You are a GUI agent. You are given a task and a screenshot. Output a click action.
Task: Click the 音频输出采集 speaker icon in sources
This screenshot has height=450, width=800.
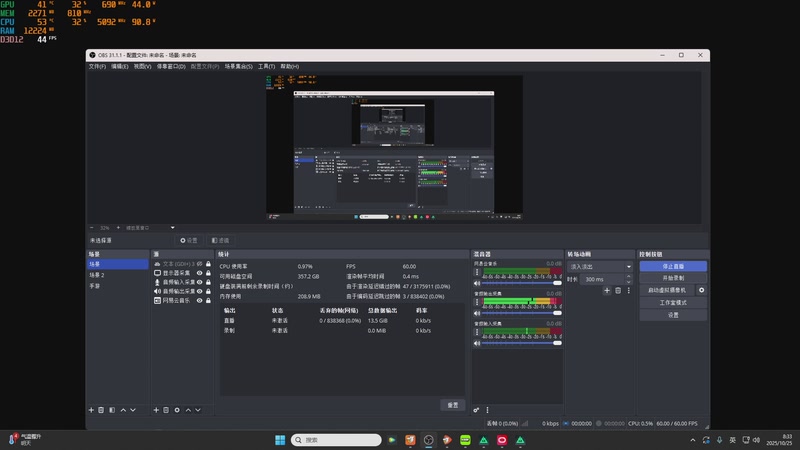(x=157, y=291)
